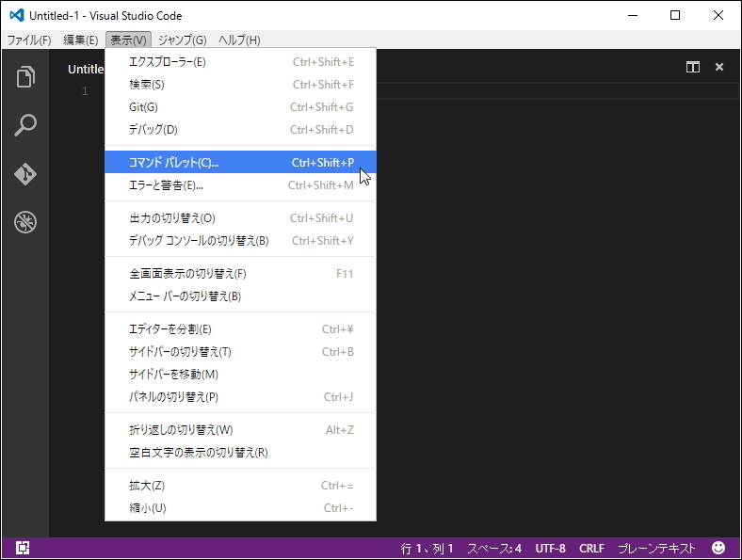This screenshot has width=742, height=560.
Task: Click the split editor icon
Action: click(x=693, y=67)
